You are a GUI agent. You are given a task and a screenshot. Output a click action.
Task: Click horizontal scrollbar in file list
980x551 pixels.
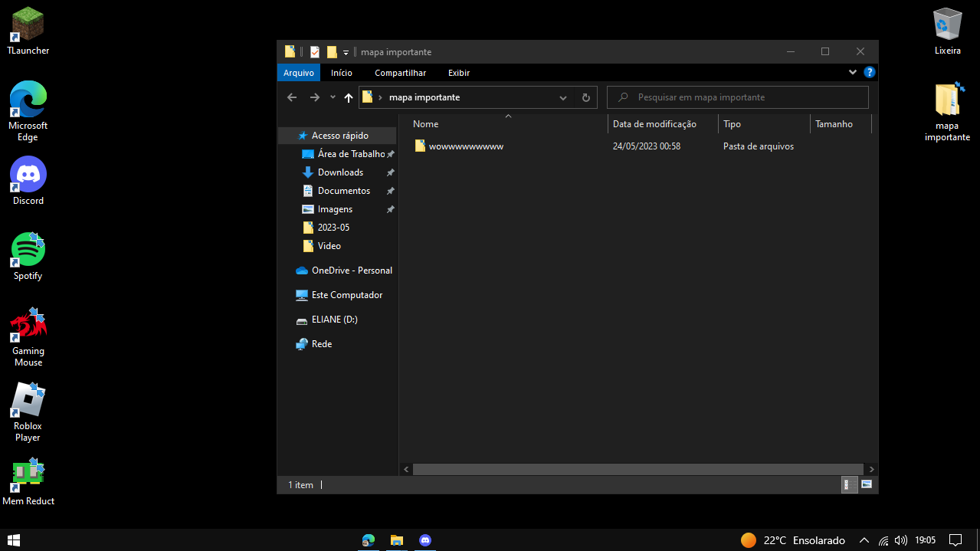(x=638, y=469)
